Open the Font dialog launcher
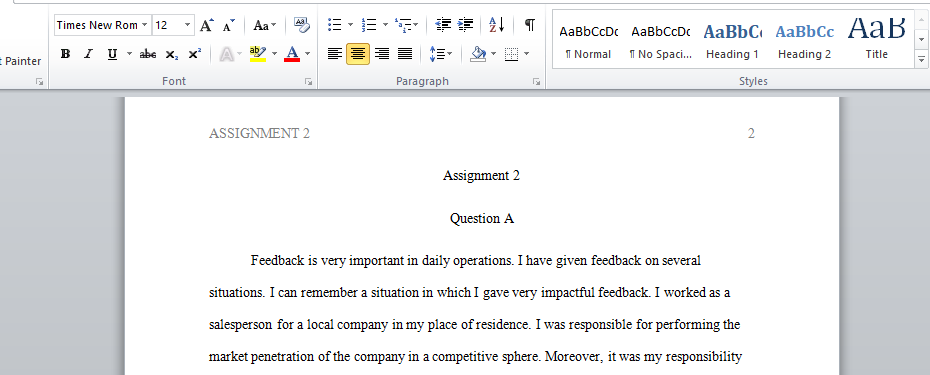This screenshot has width=930, height=375. tap(308, 82)
